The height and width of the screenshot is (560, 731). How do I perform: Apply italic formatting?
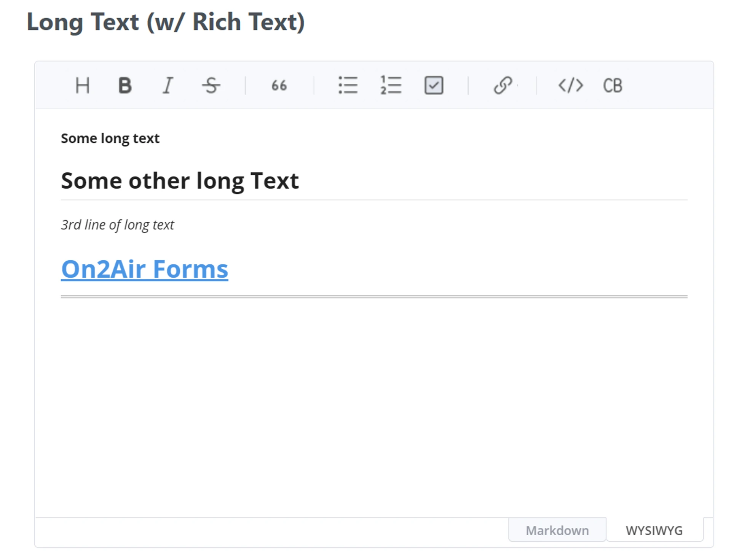(x=168, y=85)
